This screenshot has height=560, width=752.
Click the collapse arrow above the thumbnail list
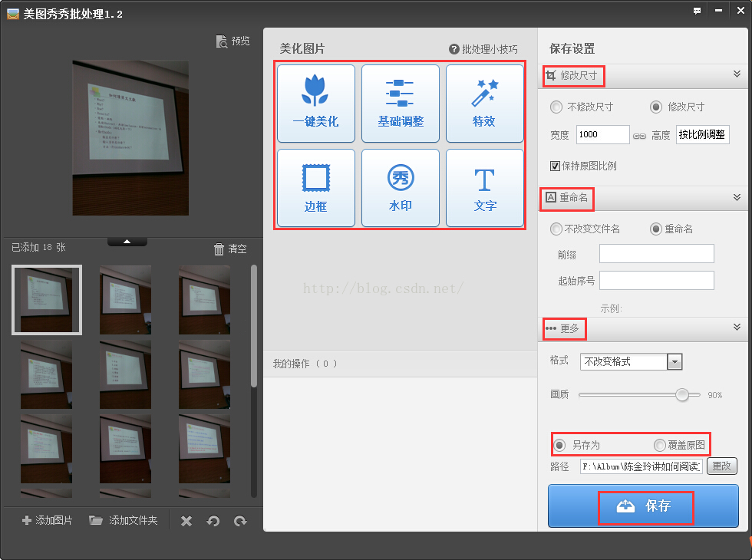pos(127,242)
